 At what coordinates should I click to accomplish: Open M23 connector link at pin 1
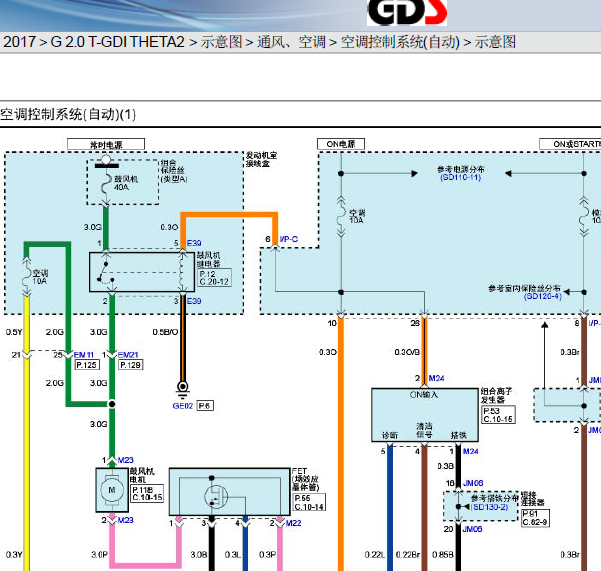point(125,460)
